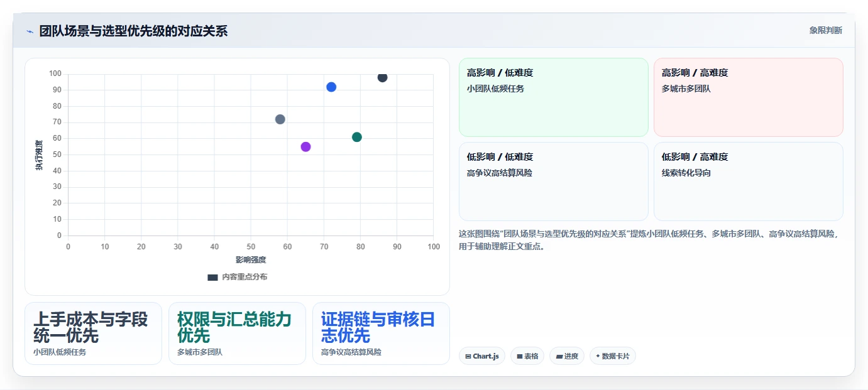Click the summary paragraph starting 这张图围绕
The width and height of the screenshot is (868, 390).
click(x=651, y=240)
